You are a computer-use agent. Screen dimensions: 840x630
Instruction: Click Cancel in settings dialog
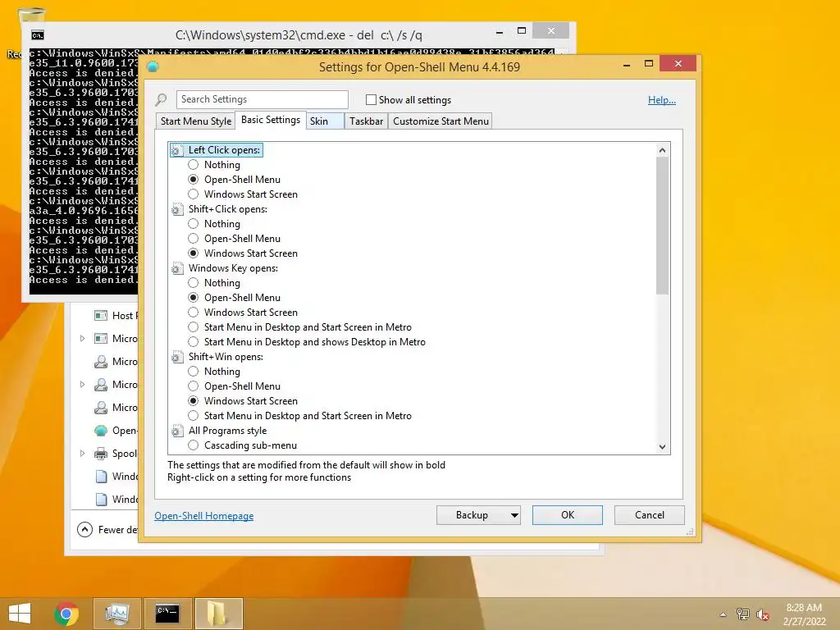coord(650,515)
